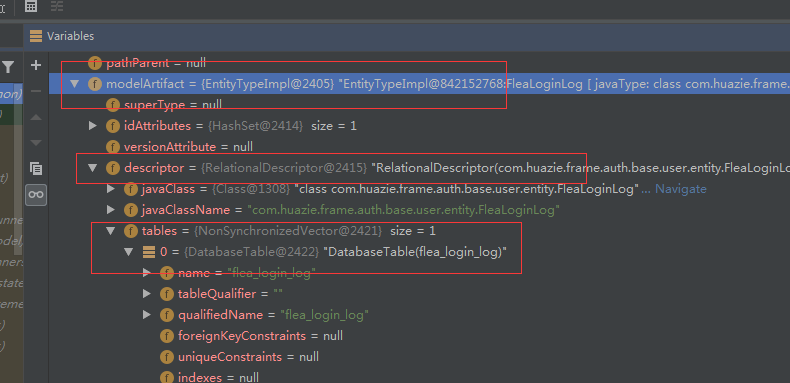
Task: Expand the idAttributes HashSet node
Action: [92, 125]
